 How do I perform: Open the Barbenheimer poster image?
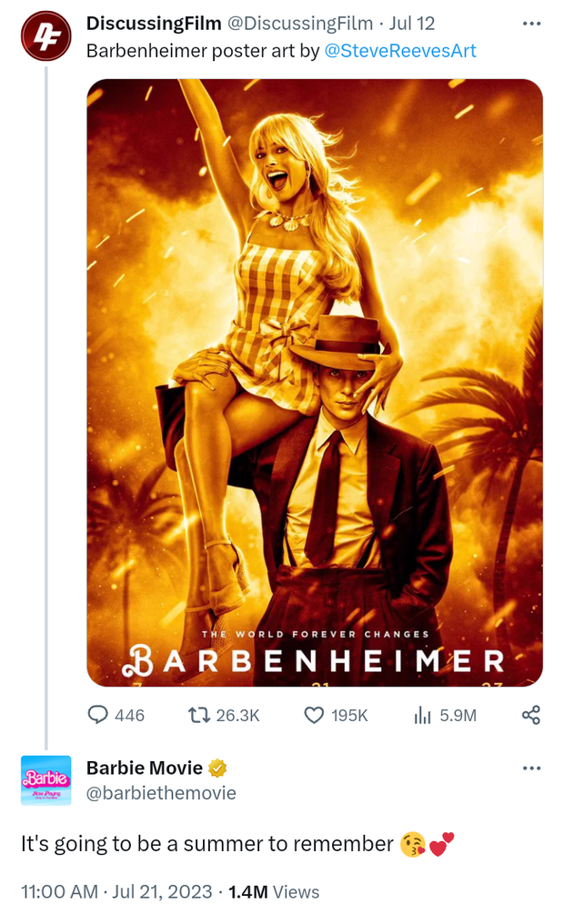coord(315,382)
